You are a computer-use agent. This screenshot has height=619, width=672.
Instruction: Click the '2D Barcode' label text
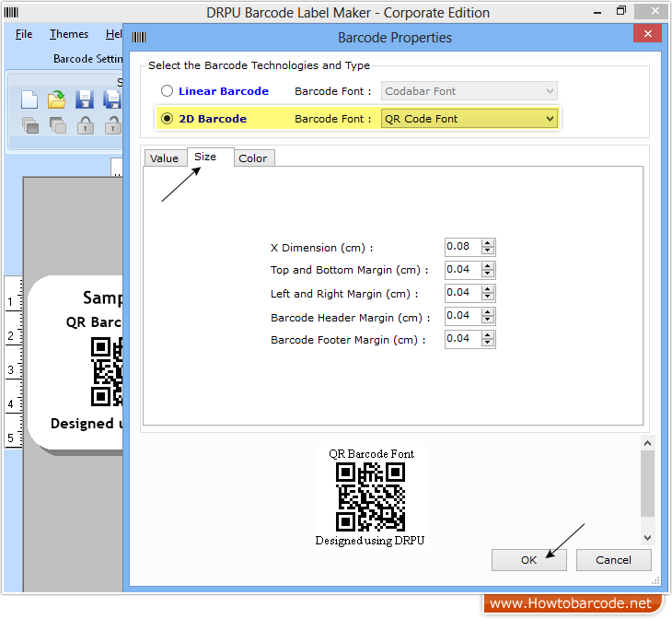click(213, 119)
